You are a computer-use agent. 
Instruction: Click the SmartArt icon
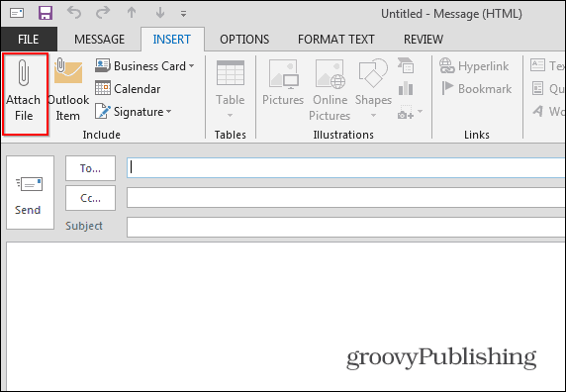[x=406, y=65]
